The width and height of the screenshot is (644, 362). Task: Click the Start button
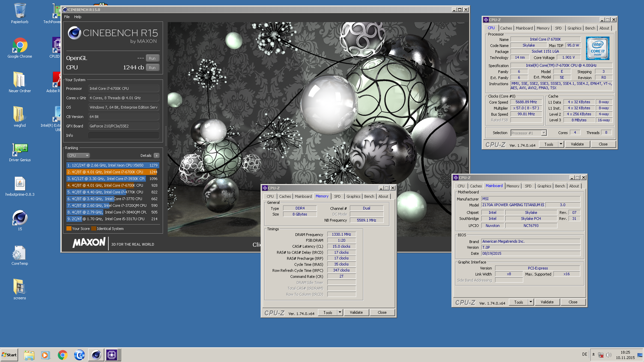pyautogui.click(x=9, y=355)
